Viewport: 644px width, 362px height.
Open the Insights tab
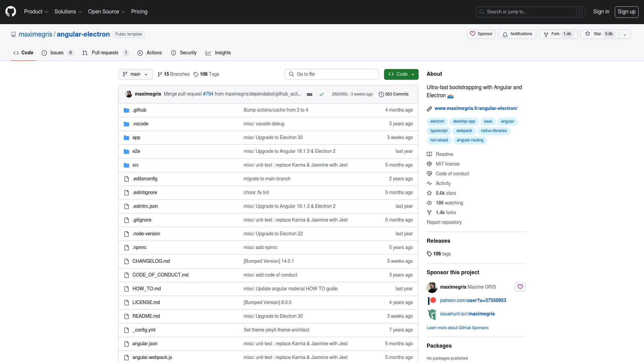pos(218,53)
